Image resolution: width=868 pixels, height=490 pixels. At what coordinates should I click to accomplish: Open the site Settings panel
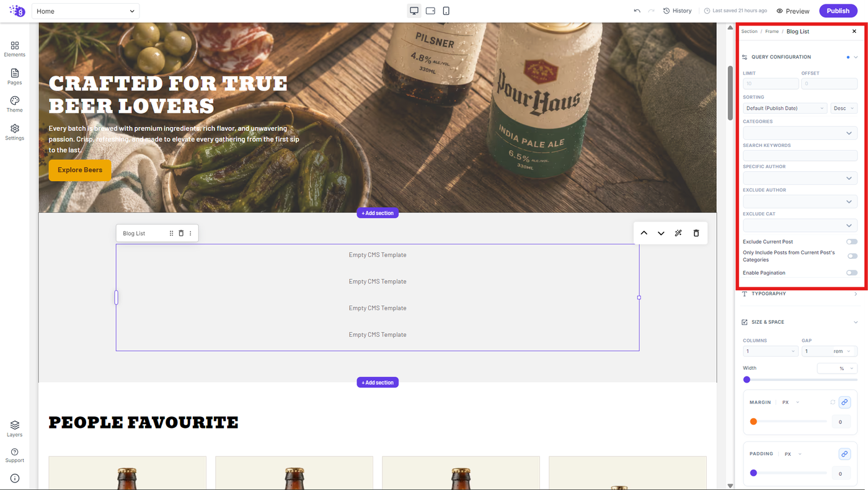pyautogui.click(x=15, y=132)
